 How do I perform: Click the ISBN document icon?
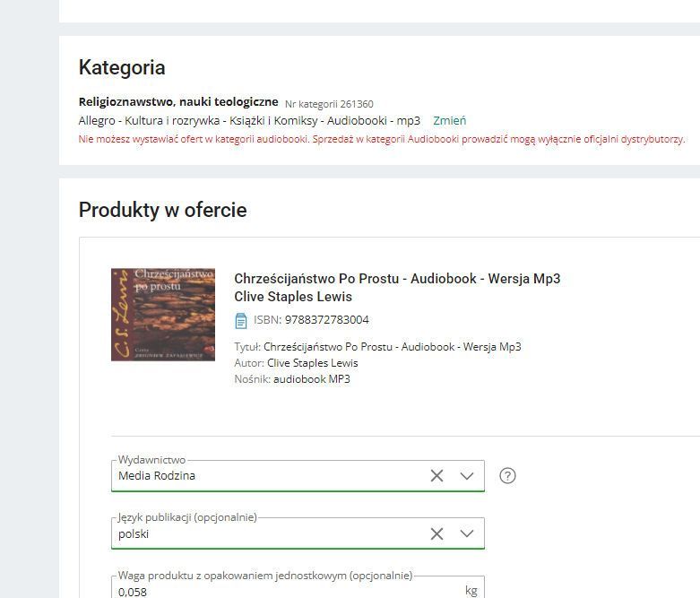coord(240,320)
